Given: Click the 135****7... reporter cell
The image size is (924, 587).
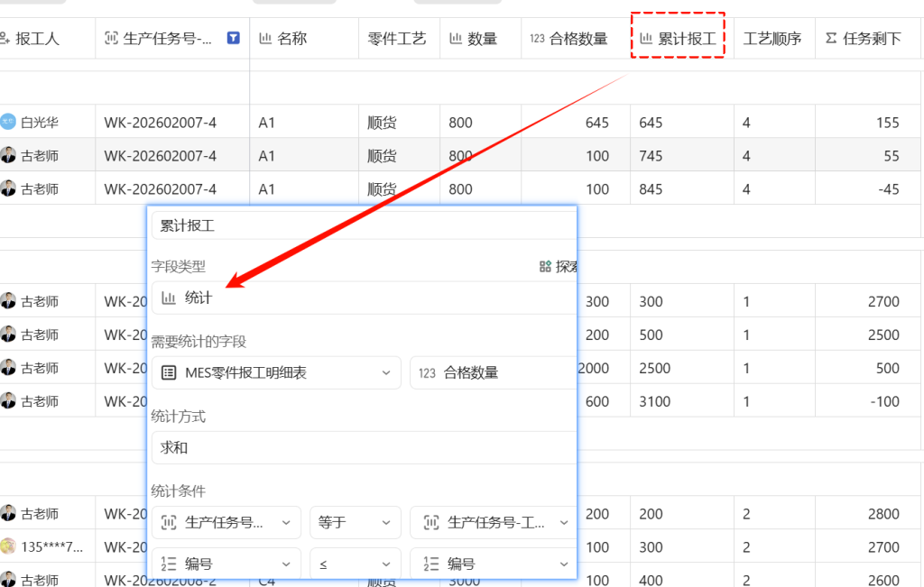Looking at the screenshot, I should click(x=47, y=547).
